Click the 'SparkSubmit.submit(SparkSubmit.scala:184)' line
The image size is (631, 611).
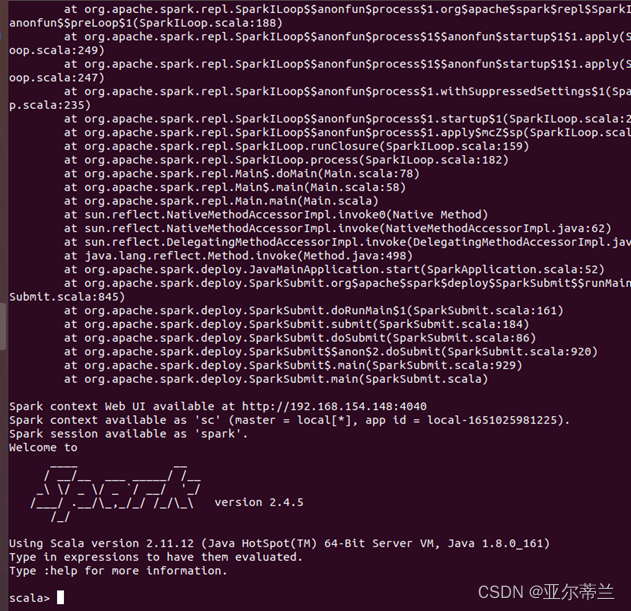click(296, 324)
